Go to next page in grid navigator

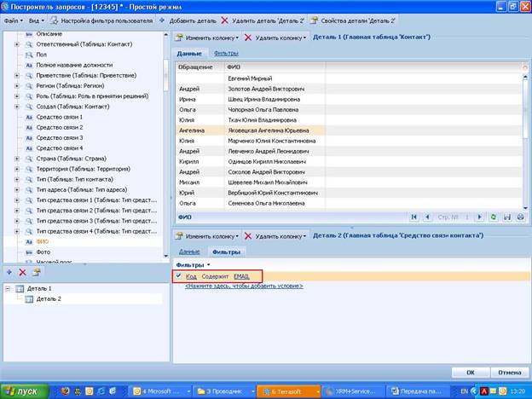[x=480, y=217]
